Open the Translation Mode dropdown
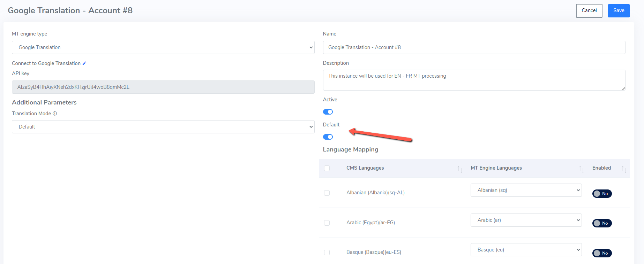Image resolution: width=644 pixels, height=264 pixels. click(163, 127)
